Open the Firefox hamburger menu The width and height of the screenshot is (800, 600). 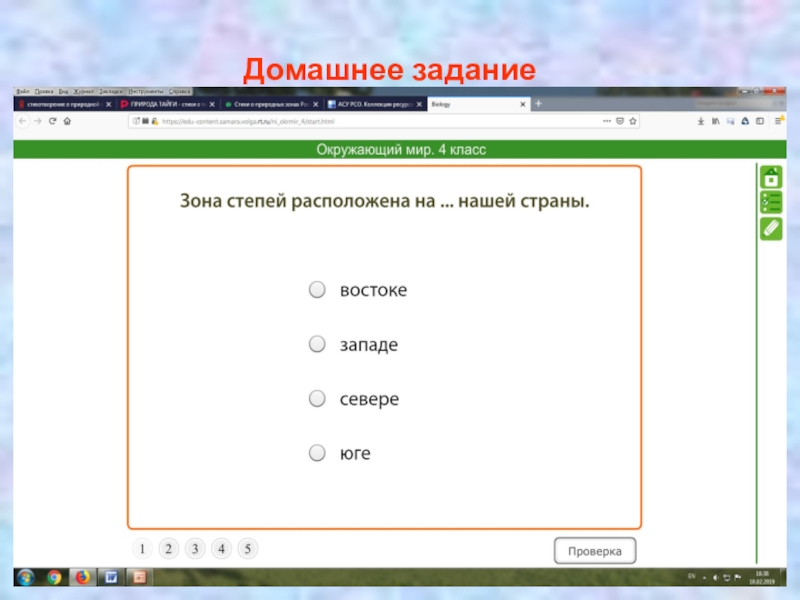[778, 121]
